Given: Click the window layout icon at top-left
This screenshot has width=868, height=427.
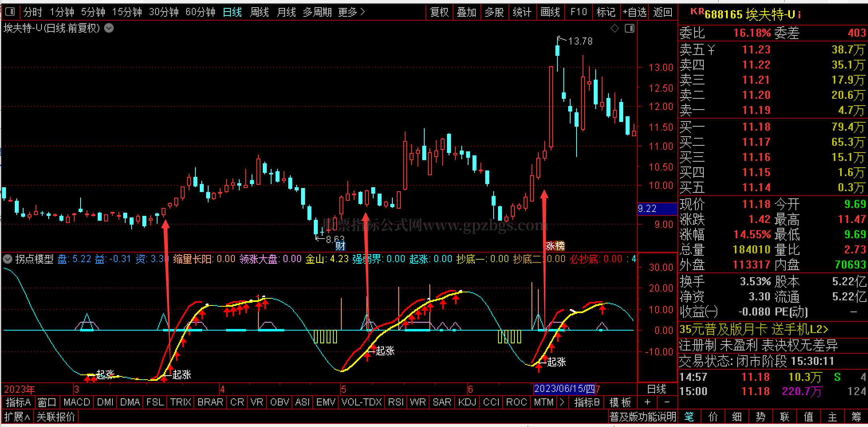Looking at the screenshot, I should click(10, 12).
